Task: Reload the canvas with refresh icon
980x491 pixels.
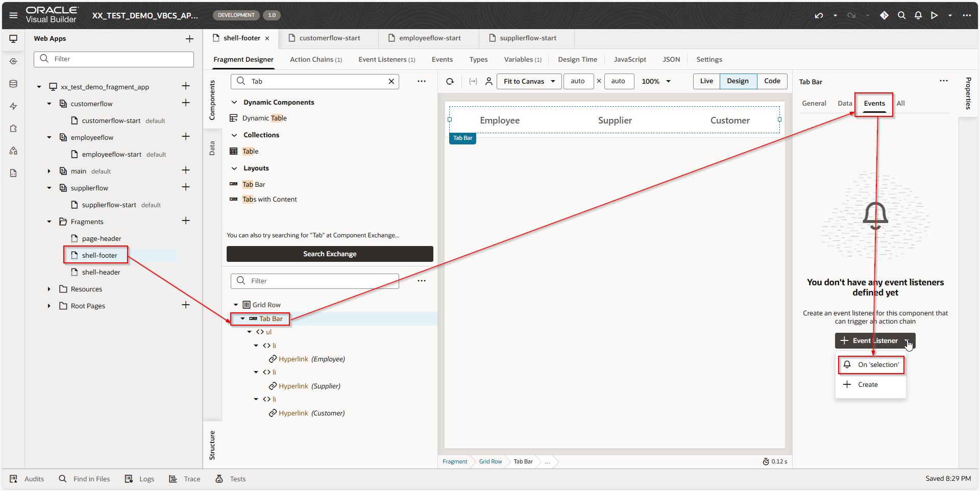Action: coord(450,81)
